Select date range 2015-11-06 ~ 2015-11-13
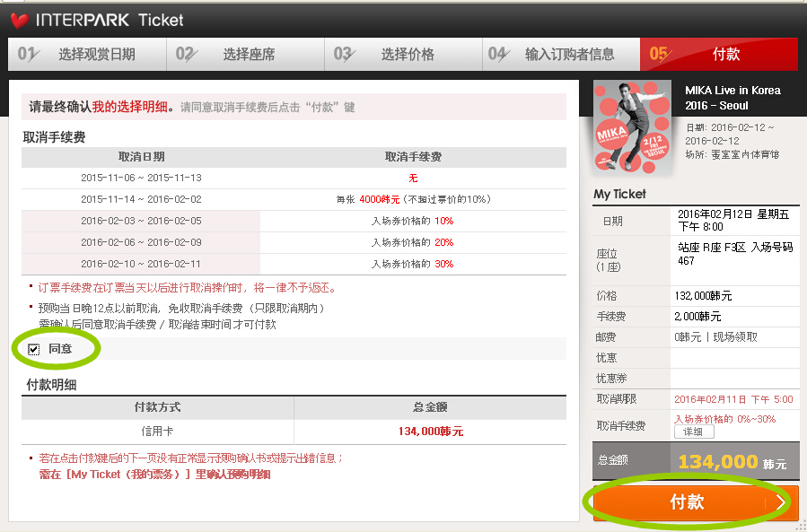 click(141, 178)
